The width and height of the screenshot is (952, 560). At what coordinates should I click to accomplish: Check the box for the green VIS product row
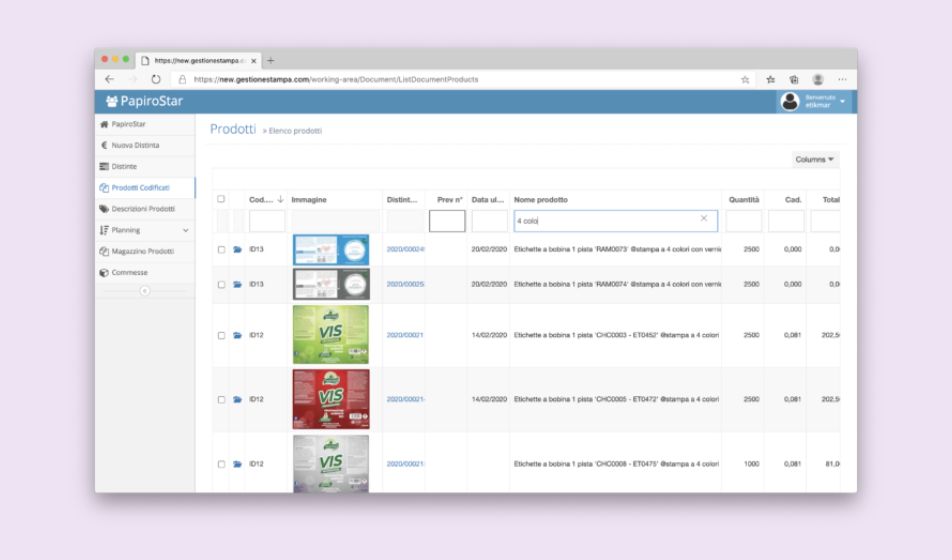pyautogui.click(x=221, y=335)
